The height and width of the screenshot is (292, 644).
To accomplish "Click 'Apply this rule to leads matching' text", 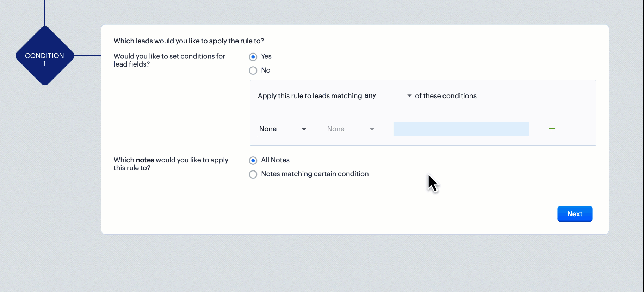I will tap(310, 96).
